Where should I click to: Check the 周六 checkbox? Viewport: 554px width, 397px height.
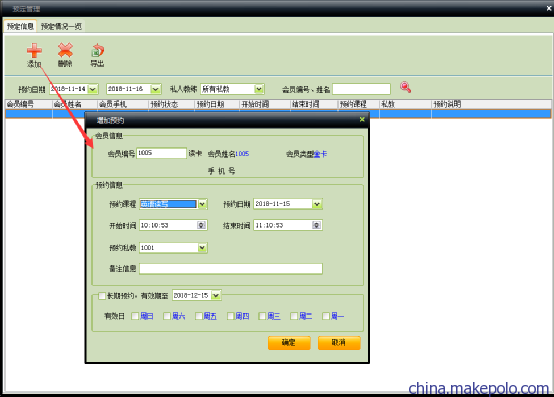coord(167,316)
